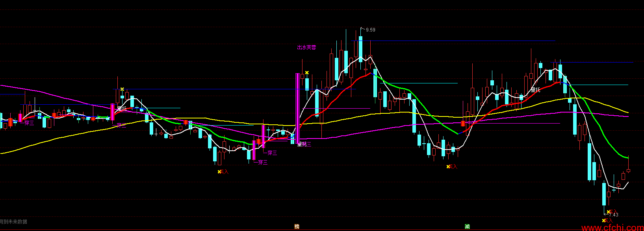Image resolution: width=644 pixels, height=231 pixels.
Task: Click the 用到未来数据 notice text
Action: pos(14,222)
